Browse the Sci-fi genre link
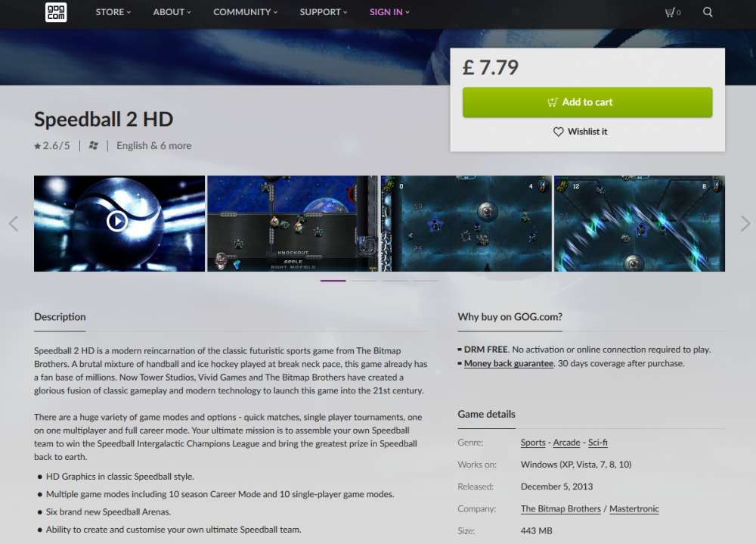 pyautogui.click(x=598, y=443)
